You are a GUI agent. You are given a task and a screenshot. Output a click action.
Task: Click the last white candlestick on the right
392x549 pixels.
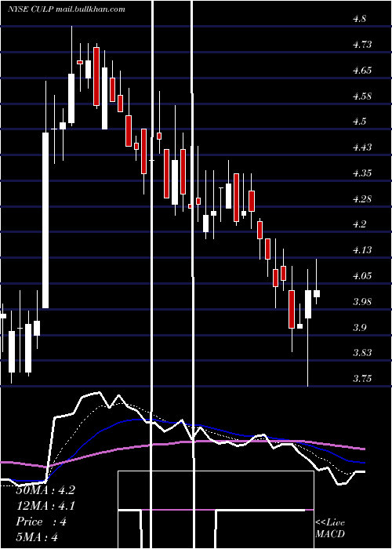(x=317, y=293)
